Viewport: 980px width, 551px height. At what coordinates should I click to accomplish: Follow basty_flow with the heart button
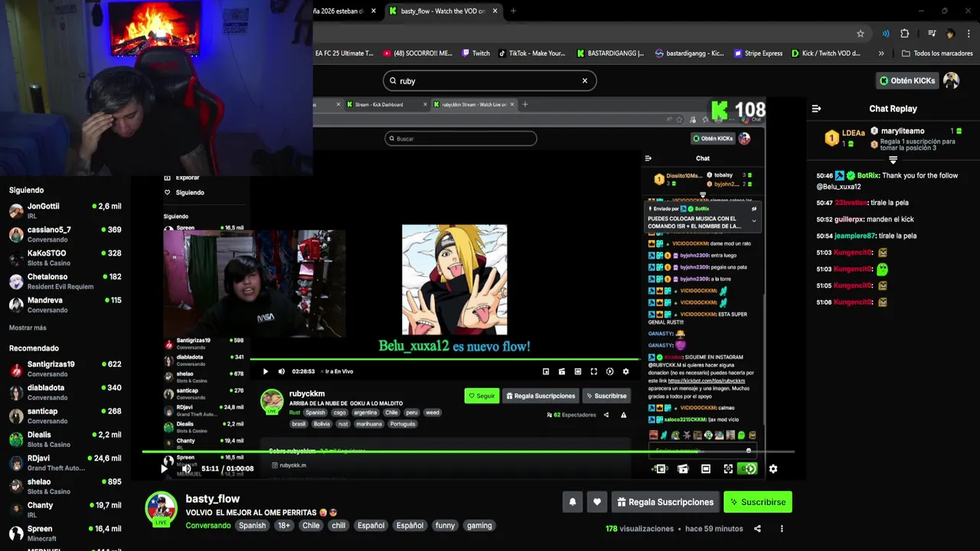click(x=597, y=502)
